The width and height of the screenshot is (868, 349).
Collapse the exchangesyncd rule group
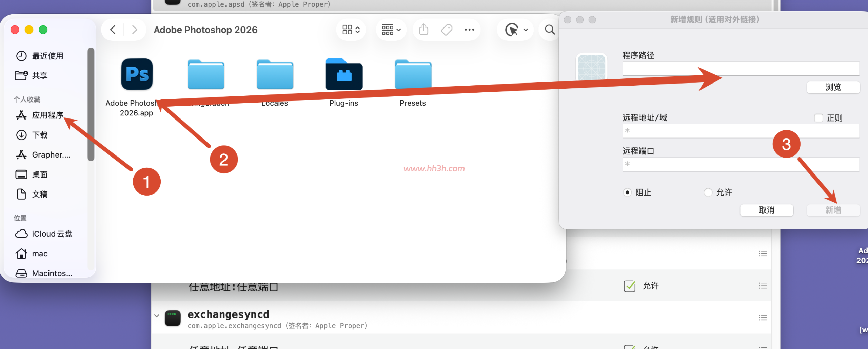[x=157, y=316]
